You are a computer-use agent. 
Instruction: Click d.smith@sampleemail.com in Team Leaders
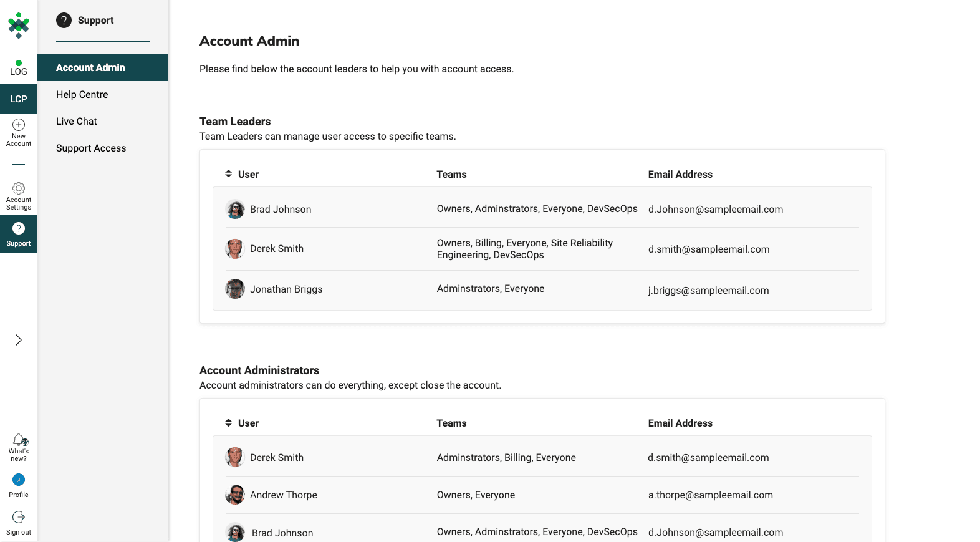click(x=709, y=249)
